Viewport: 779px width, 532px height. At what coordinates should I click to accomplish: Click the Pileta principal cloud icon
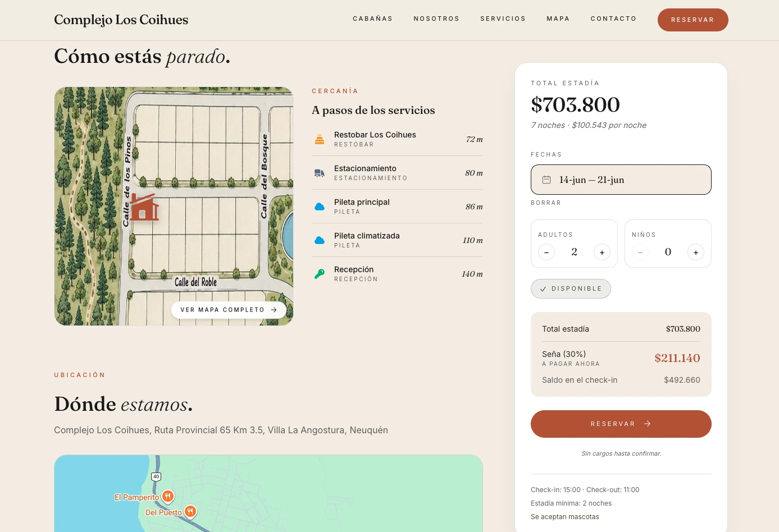click(320, 207)
